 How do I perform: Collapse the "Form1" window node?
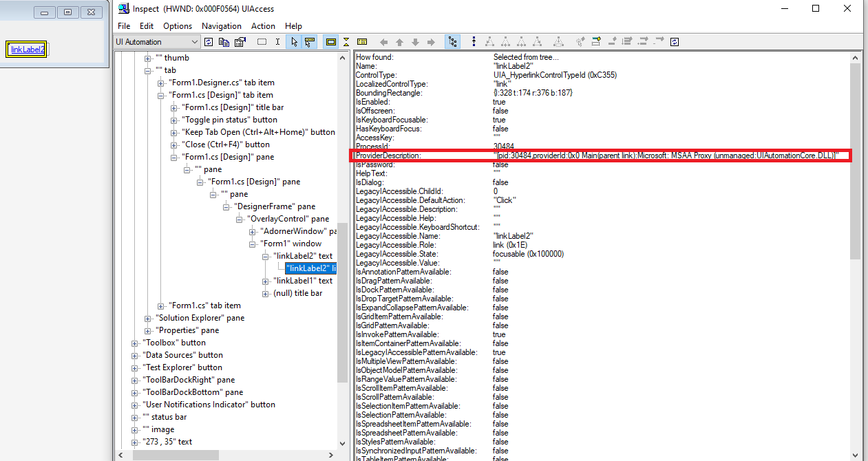253,244
